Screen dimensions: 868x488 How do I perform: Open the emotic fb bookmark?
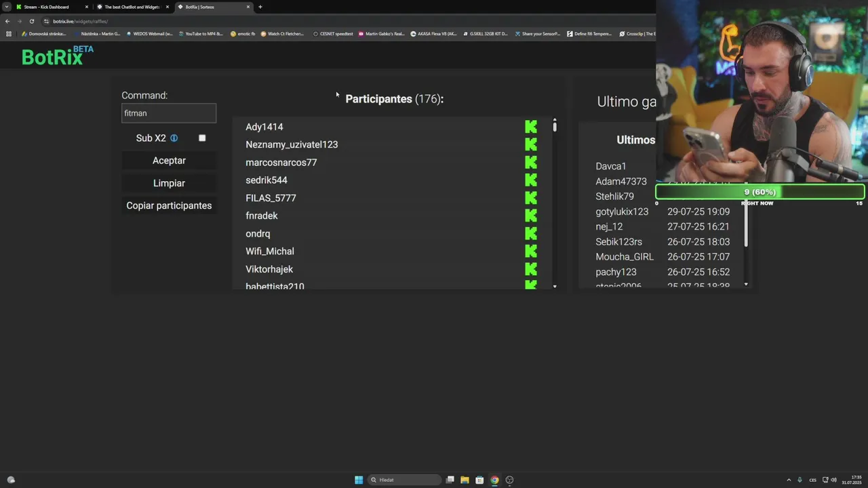243,34
